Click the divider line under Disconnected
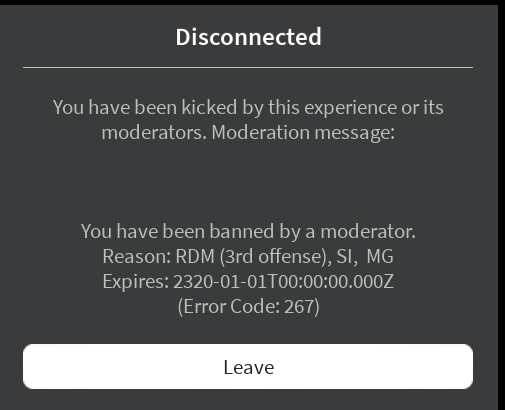 click(x=248, y=67)
